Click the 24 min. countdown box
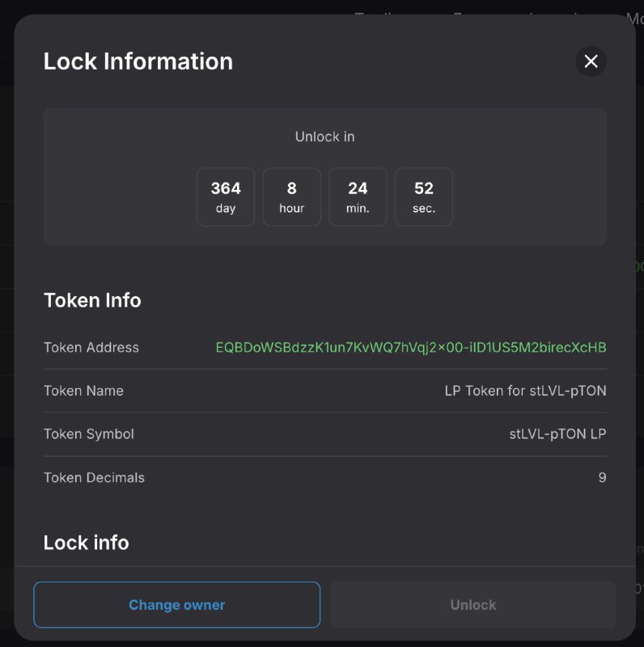644x647 pixels. click(x=358, y=197)
